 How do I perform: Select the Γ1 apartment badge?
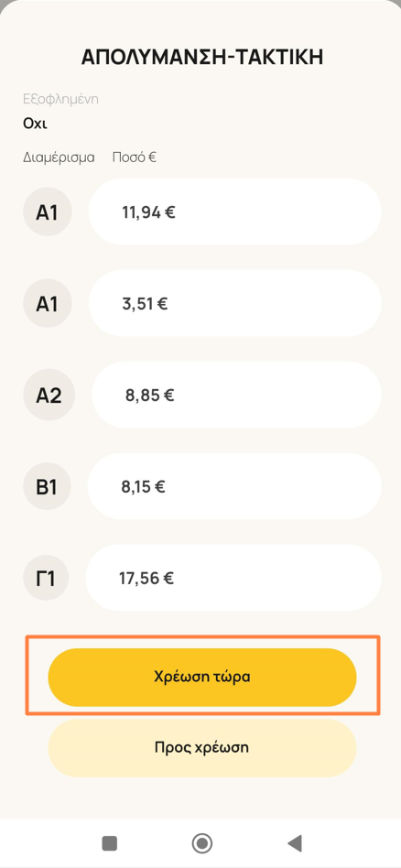coord(46,578)
